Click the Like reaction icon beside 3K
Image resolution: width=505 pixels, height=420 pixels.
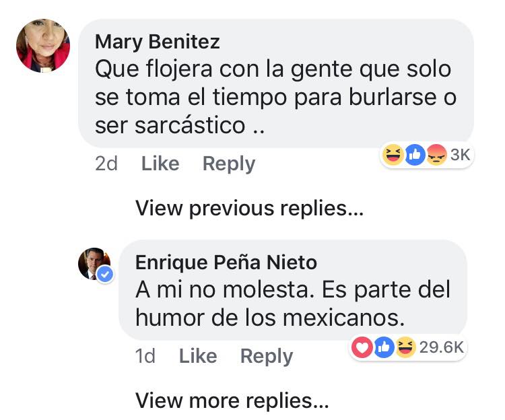coord(415,155)
